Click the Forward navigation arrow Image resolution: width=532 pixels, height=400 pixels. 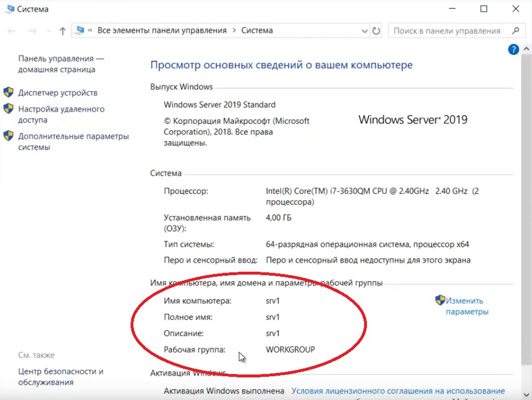32,31
